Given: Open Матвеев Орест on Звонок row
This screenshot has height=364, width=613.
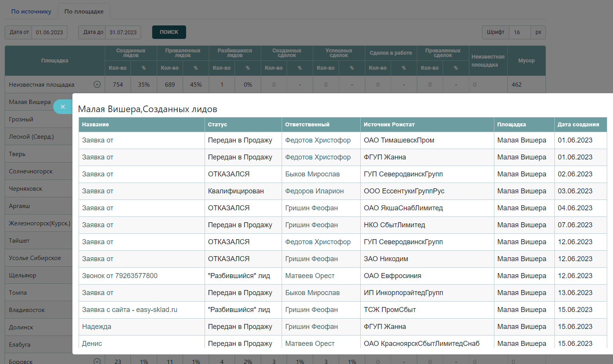Looking at the screenshot, I should coord(310,276).
